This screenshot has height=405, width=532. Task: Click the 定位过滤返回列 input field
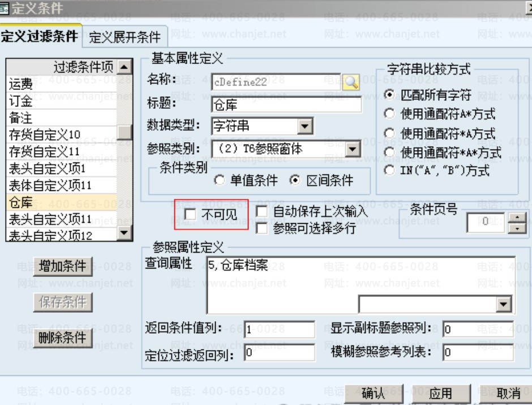tap(280, 352)
